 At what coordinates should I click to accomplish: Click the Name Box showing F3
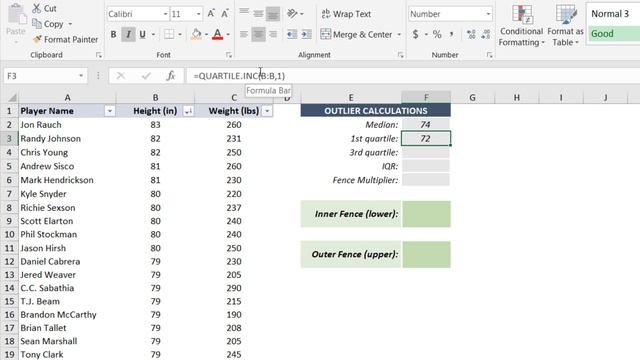tap(41, 76)
